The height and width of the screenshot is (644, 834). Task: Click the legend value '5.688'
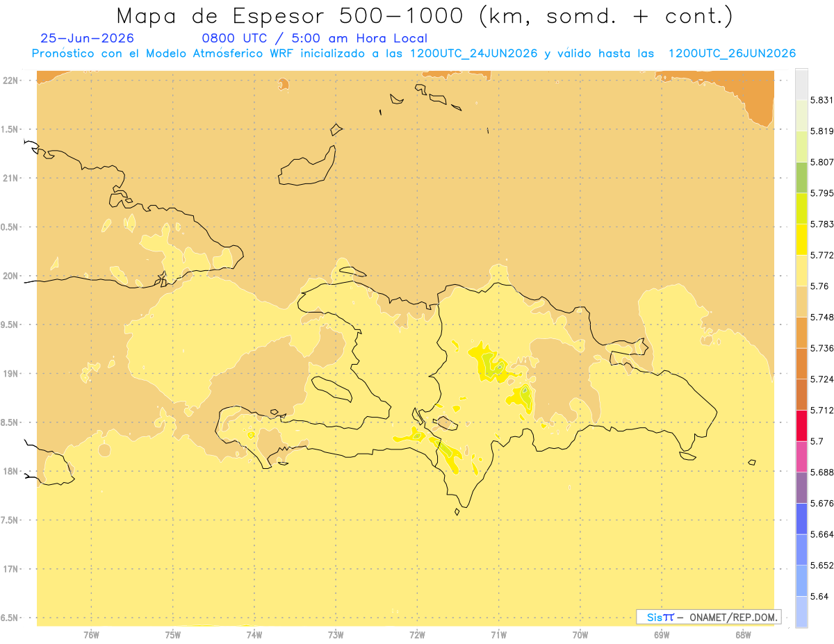coord(821,472)
